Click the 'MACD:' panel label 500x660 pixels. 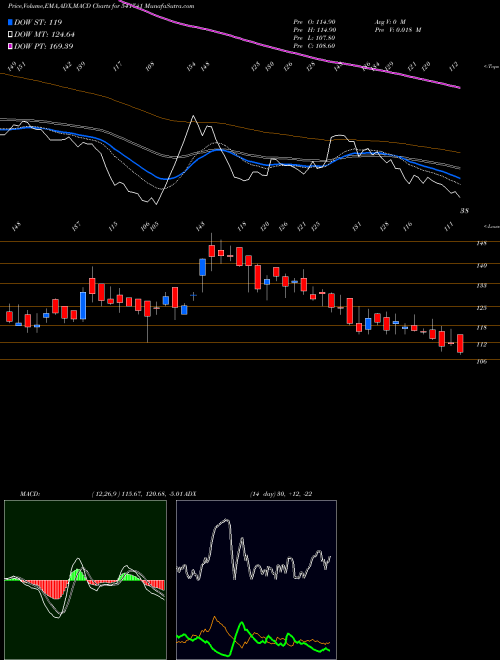tap(30, 494)
